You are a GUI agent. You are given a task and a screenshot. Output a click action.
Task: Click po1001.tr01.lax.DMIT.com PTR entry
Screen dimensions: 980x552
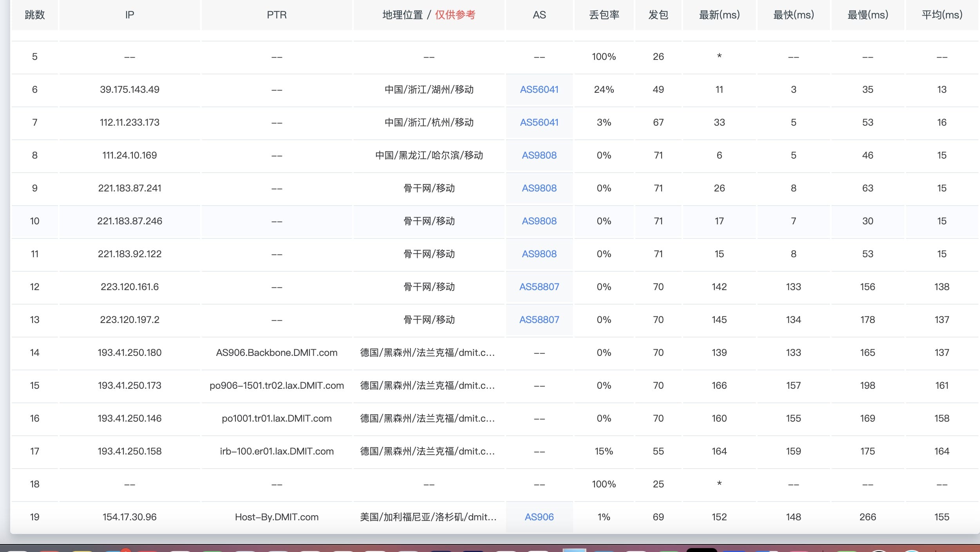277,419
